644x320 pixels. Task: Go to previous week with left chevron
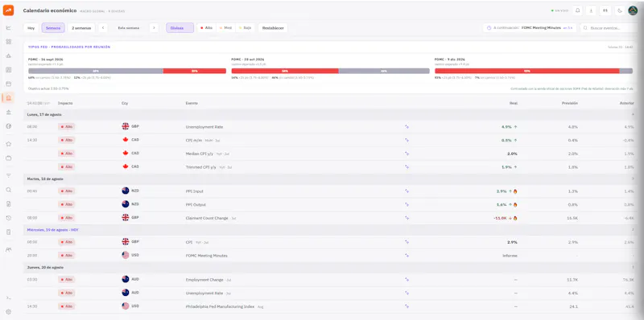(x=103, y=28)
